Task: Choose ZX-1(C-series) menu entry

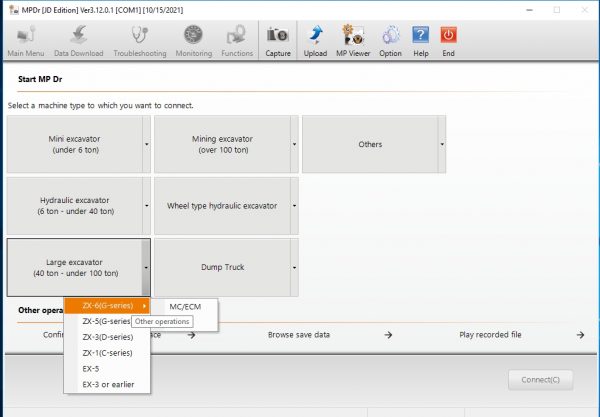Action: tap(107, 353)
